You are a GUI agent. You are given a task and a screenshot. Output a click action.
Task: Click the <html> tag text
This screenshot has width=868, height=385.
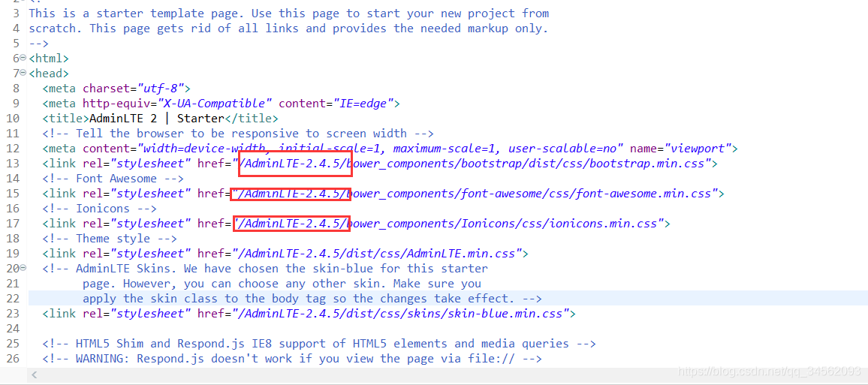(49, 58)
